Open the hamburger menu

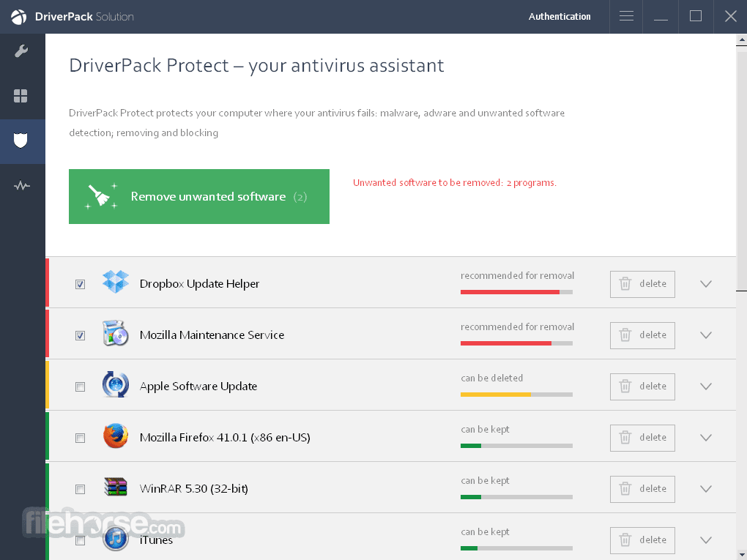point(625,16)
